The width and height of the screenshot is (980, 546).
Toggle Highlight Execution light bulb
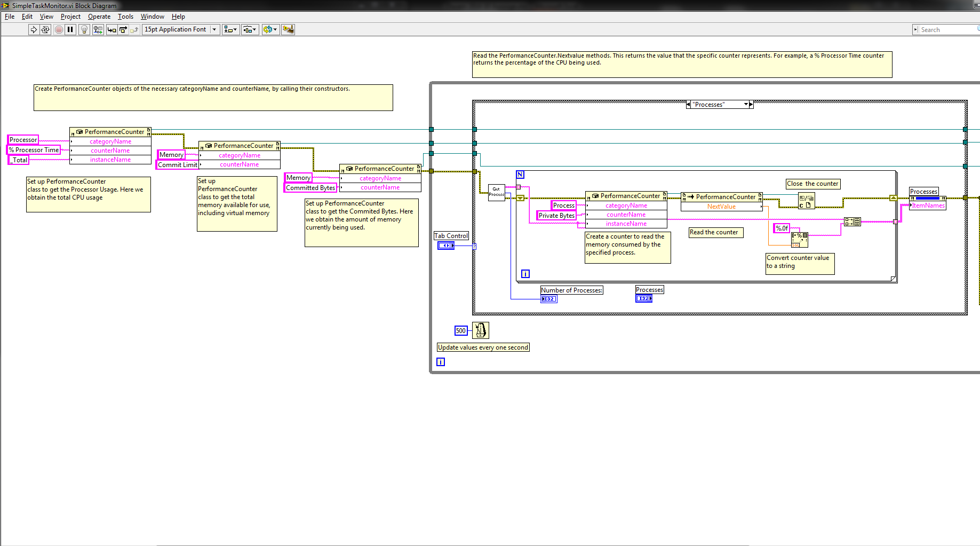(x=84, y=30)
